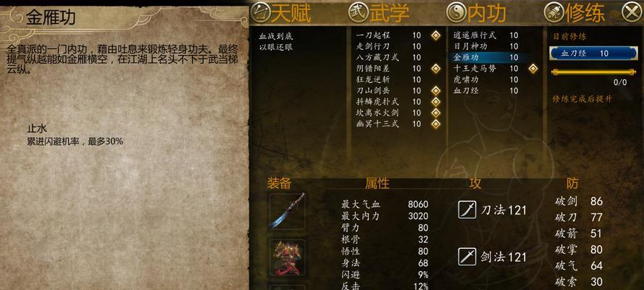Switch to the 修练 tab

[585, 13]
